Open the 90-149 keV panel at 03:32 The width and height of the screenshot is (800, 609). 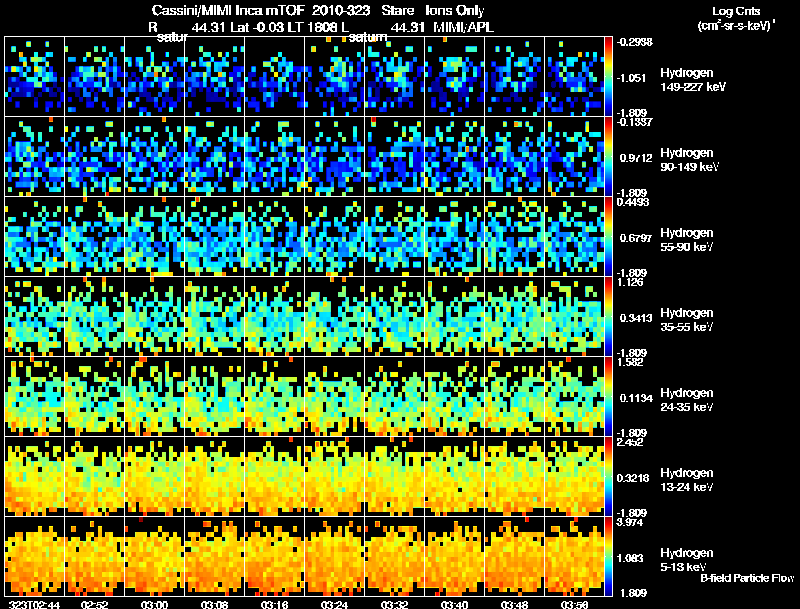click(x=394, y=157)
